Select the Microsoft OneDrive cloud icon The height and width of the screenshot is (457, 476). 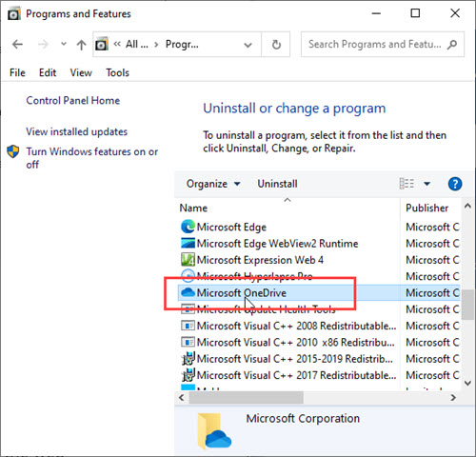(188, 292)
